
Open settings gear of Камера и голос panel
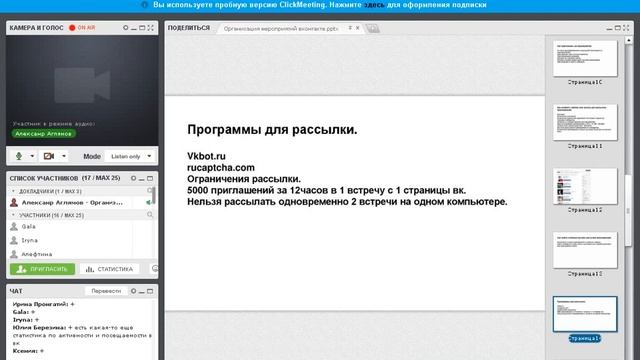(125, 28)
